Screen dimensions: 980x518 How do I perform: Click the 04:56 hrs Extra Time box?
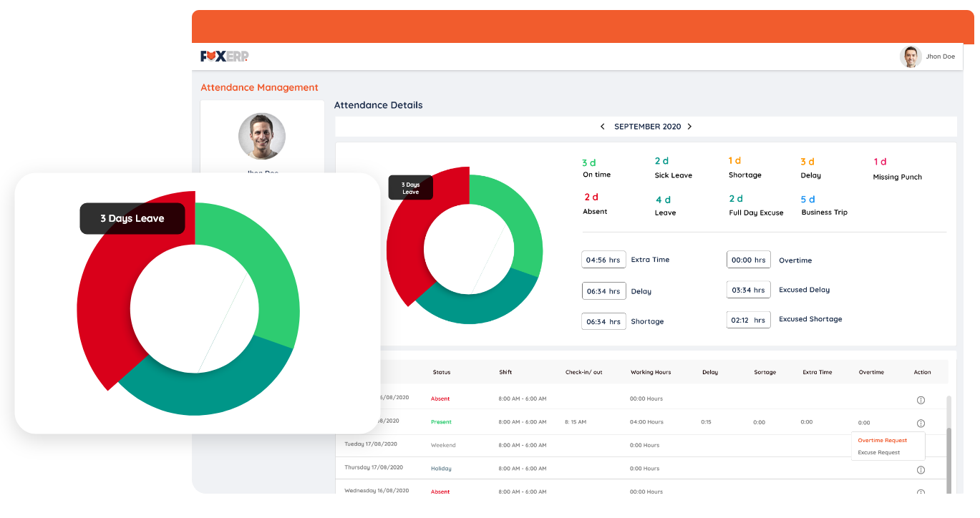click(603, 260)
